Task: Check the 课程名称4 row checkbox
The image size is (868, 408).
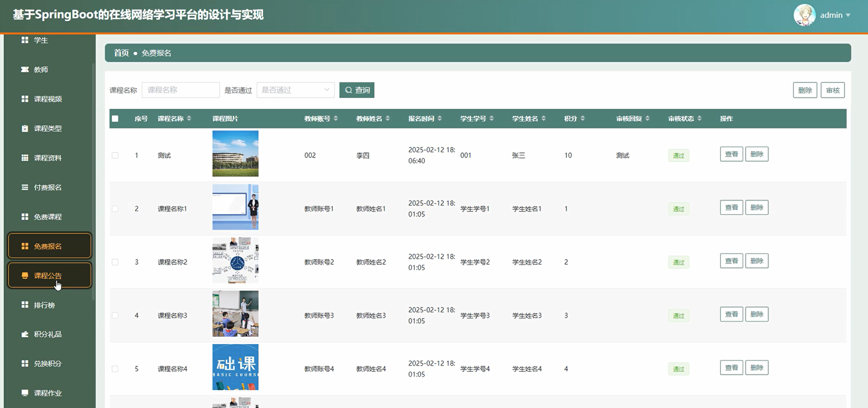Action: coord(115,369)
